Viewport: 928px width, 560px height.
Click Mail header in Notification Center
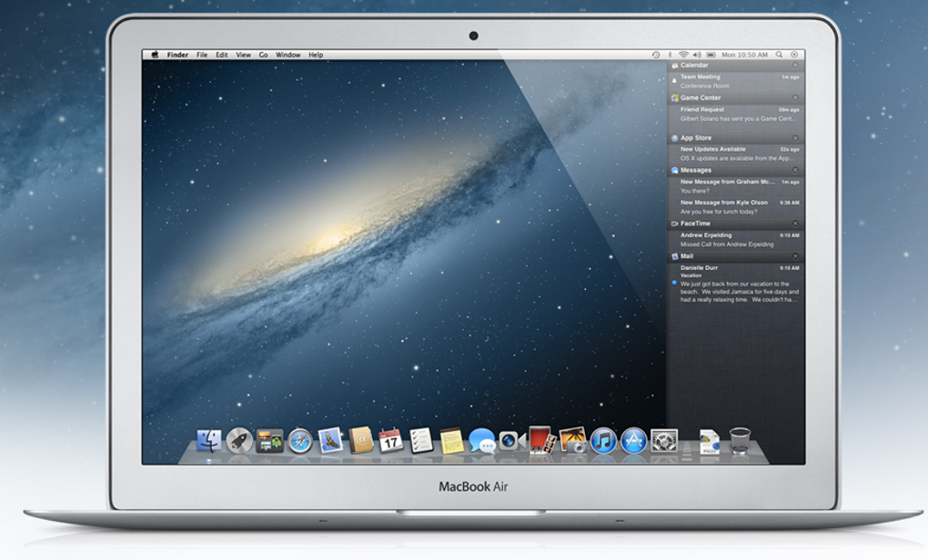coord(736,256)
